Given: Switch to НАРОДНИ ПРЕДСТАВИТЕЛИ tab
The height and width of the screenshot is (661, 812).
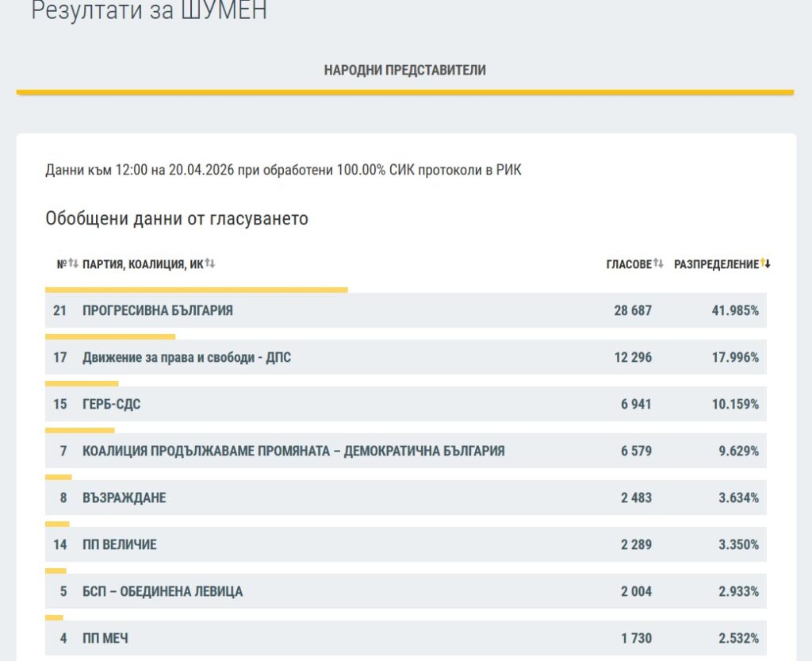Looking at the screenshot, I should click(x=404, y=70).
